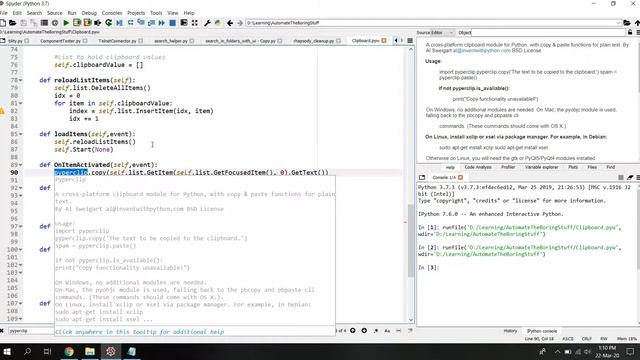
Task: Click the find box containing pyperclip
Action: coord(31,331)
